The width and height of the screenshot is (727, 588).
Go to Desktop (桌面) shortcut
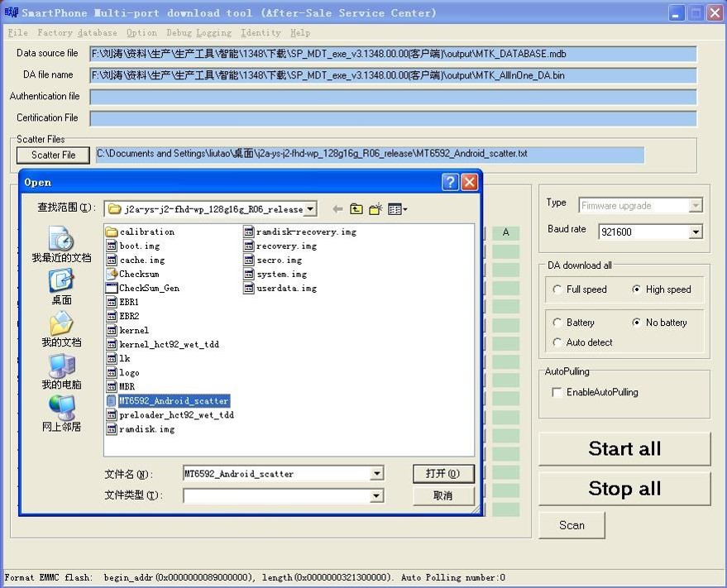click(x=61, y=288)
